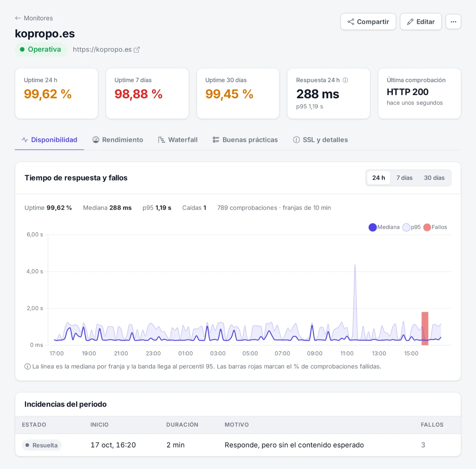Click the Compartir share button
476x469 pixels.
(368, 22)
